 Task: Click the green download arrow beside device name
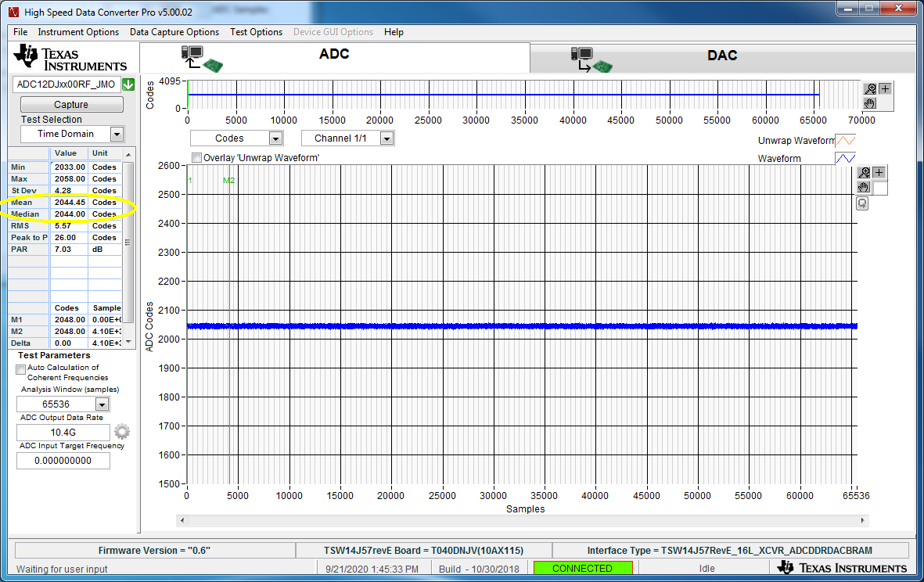coord(128,84)
